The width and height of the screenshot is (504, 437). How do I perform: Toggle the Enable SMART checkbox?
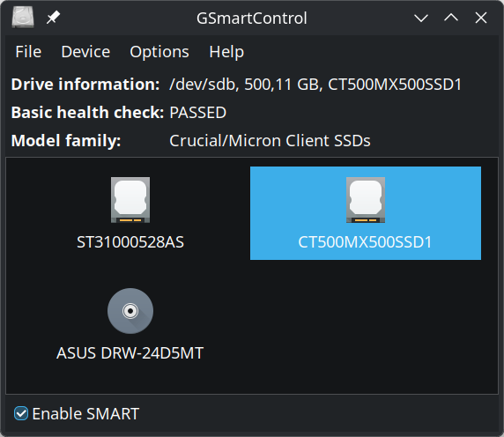(x=21, y=413)
